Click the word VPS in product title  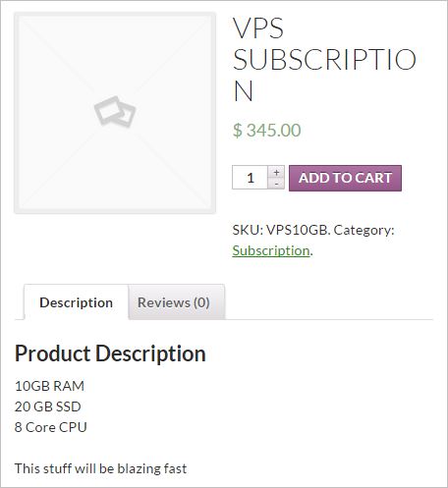click(258, 28)
